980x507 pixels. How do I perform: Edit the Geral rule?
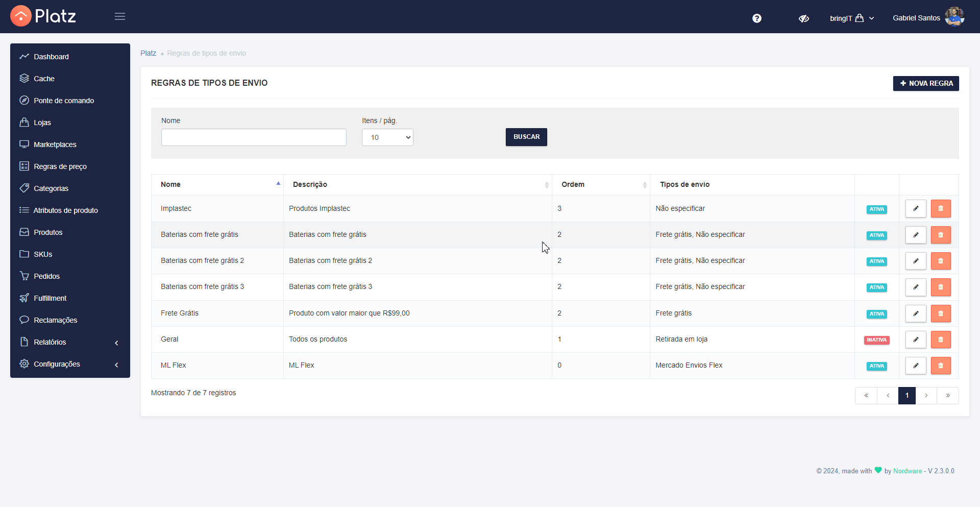click(x=916, y=340)
